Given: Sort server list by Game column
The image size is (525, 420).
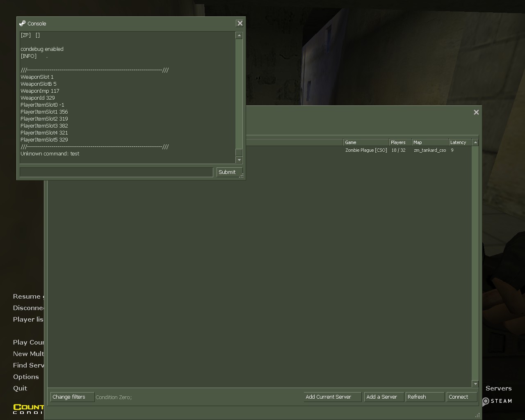Looking at the screenshot, I should point(365,142).
